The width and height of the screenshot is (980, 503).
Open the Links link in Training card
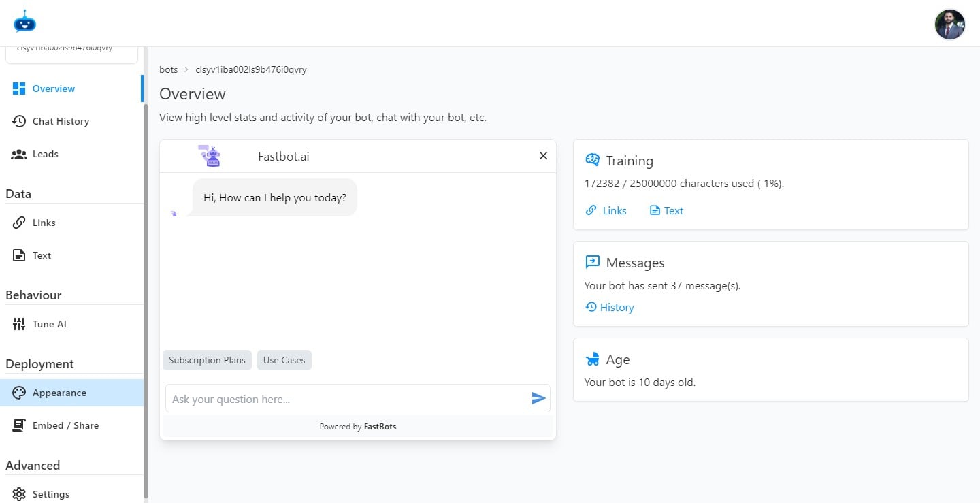[614, 210]
